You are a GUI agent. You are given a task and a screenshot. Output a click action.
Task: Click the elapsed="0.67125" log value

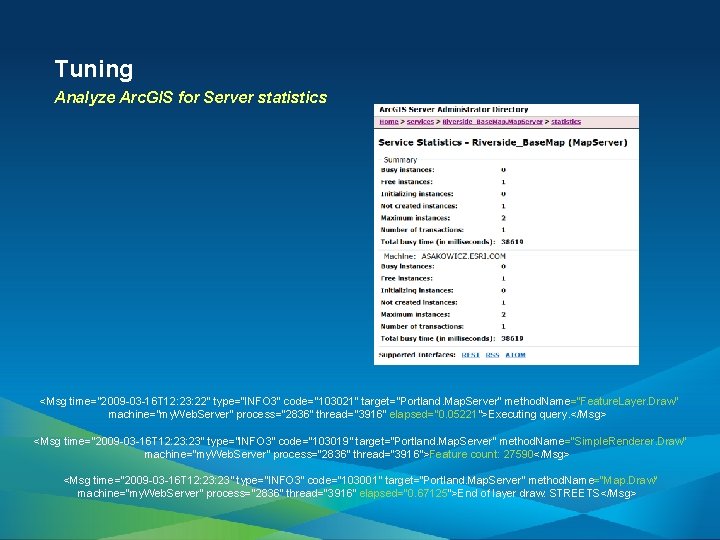coord(404,494)
